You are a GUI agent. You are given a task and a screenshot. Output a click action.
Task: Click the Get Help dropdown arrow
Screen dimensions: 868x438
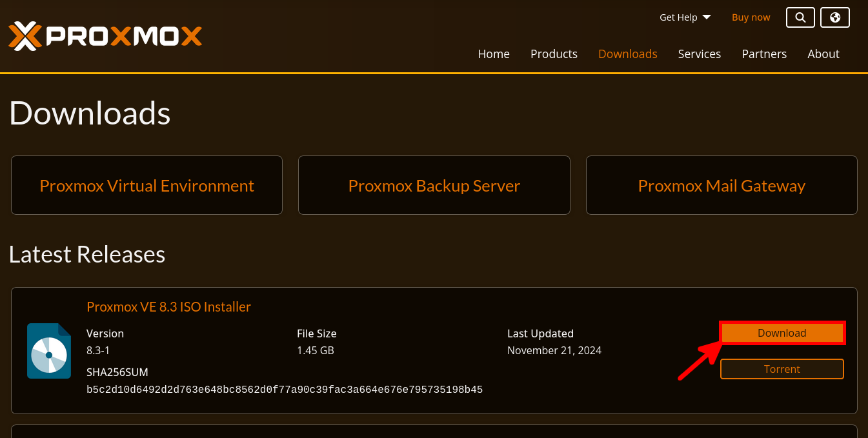(x=707, y=17)
